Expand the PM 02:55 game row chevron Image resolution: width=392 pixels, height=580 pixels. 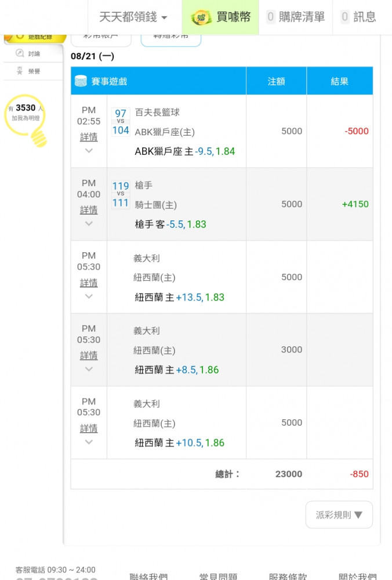[89, 151]
